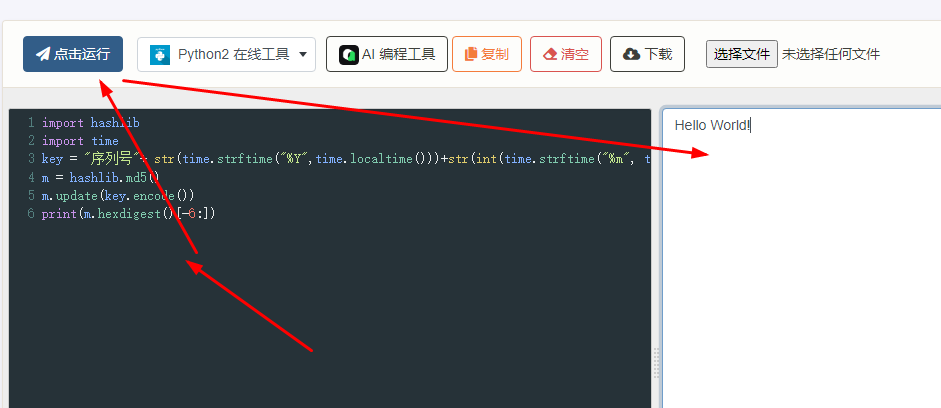Viewport: 941px width, 408px height.
Task: Open the AI 编程工具 button
Action: 387,54
